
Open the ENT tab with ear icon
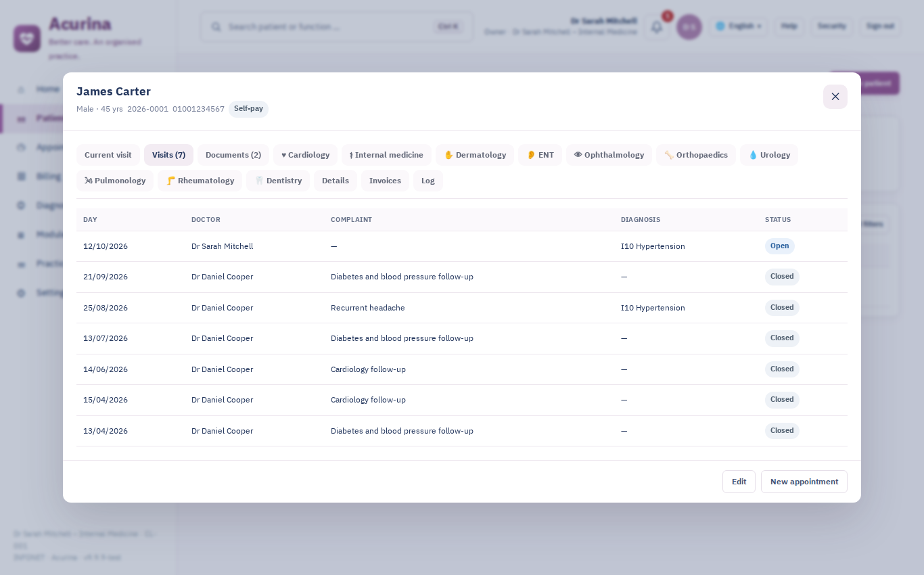point(540,155)
